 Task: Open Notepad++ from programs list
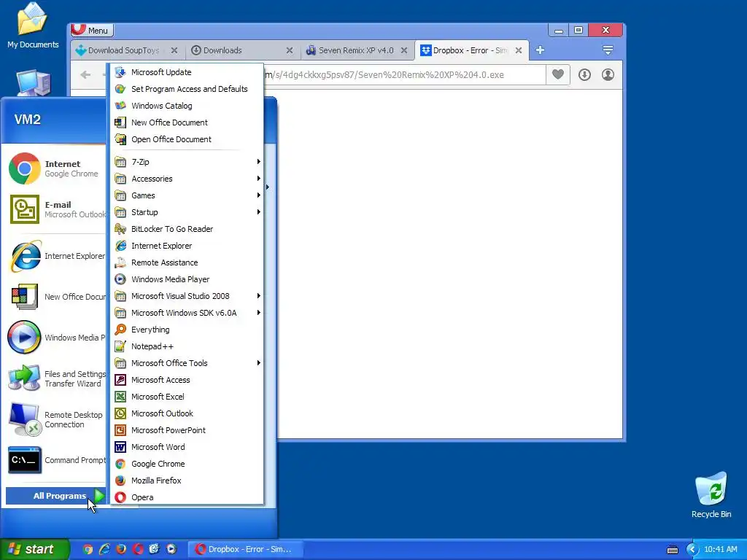click(x=187, y=346)
